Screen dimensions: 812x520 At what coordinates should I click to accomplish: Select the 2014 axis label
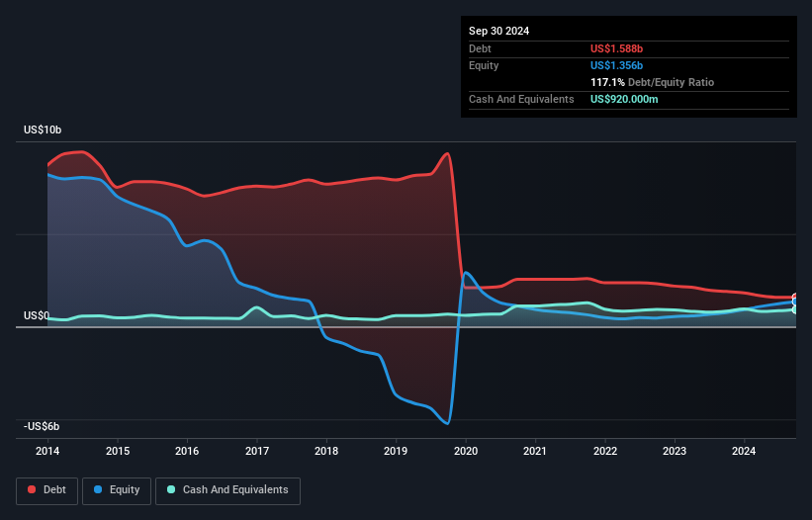[47, 451]
